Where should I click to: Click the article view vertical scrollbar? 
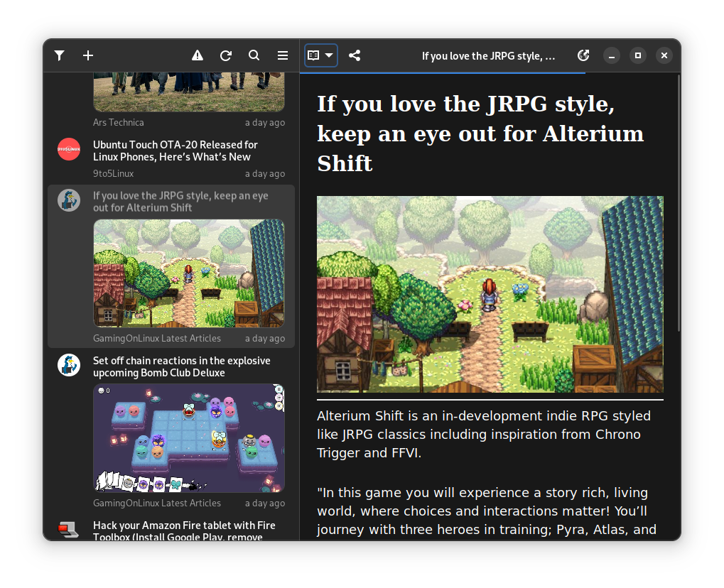[x=679, y=203]
